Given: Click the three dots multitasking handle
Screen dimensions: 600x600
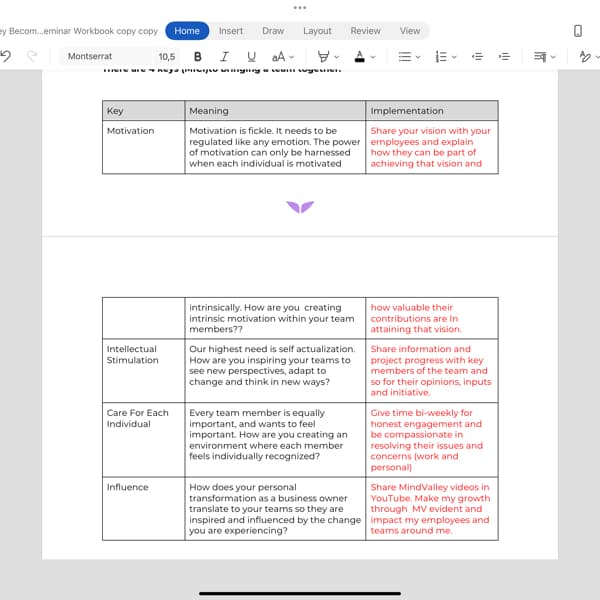Looking at the screenshot, I should 300,8.
